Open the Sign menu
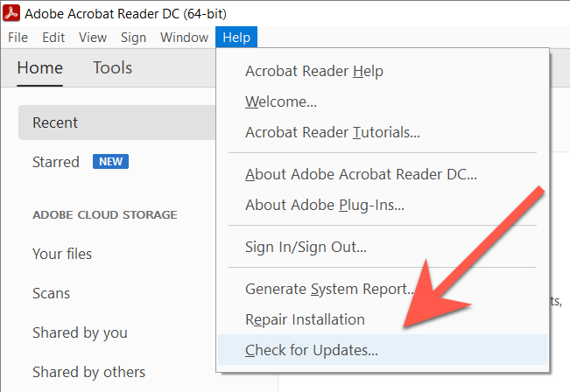Viewport: 570px width, 392px height. coord(133,38)
